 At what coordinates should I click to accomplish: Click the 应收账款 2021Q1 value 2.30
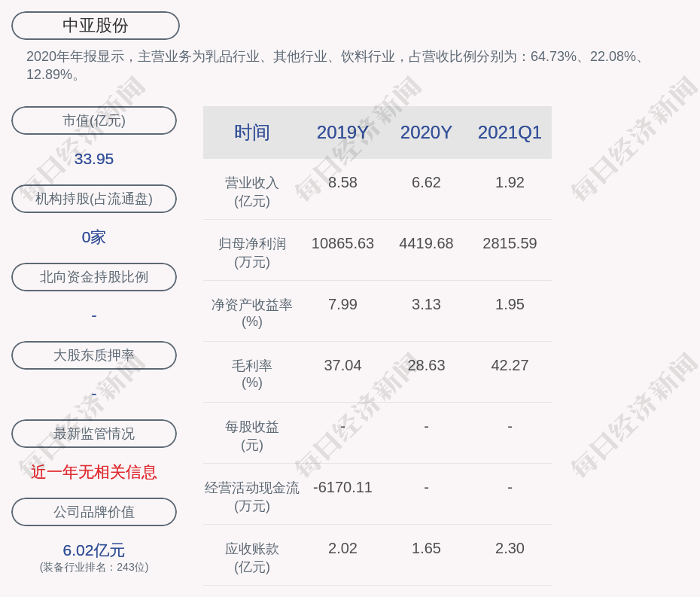pos(510,548)
